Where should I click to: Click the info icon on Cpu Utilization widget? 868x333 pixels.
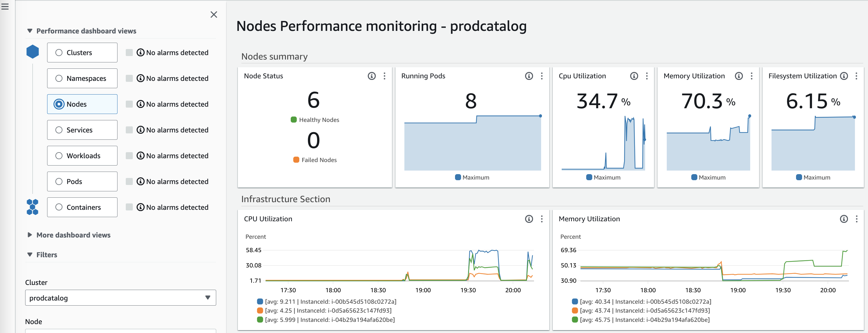[x=634, y=76]
